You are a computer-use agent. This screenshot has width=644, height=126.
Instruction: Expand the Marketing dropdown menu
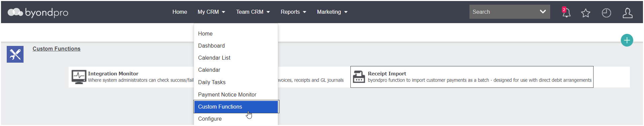point(332,12)
